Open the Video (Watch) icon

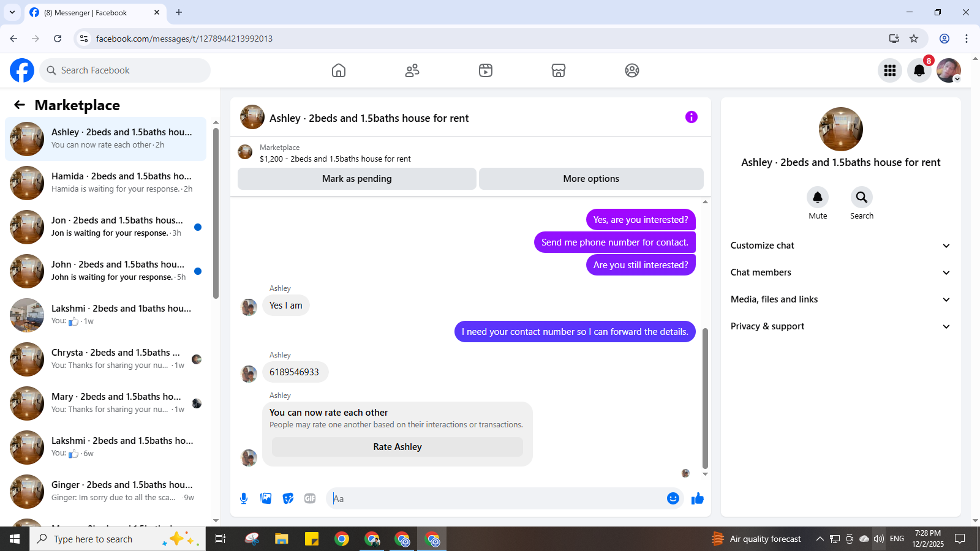(x=486, y=70)
